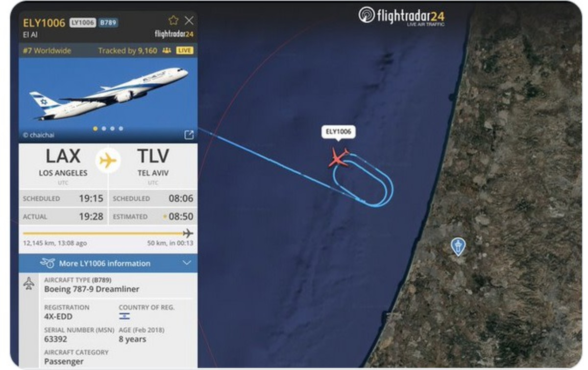Click the yellow plane icon between LAX and TLV
This screenshot has width=588, height=370.
[108, 160]
